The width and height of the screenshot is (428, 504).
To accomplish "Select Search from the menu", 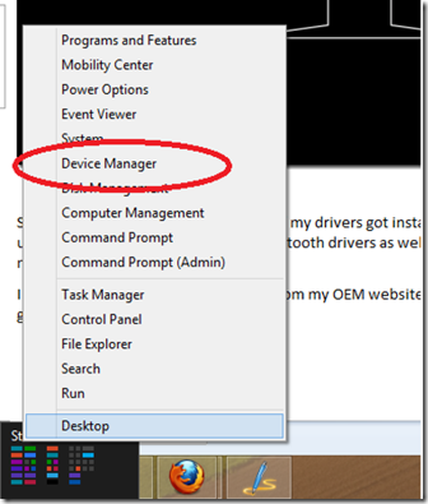I will pos(81,369).
